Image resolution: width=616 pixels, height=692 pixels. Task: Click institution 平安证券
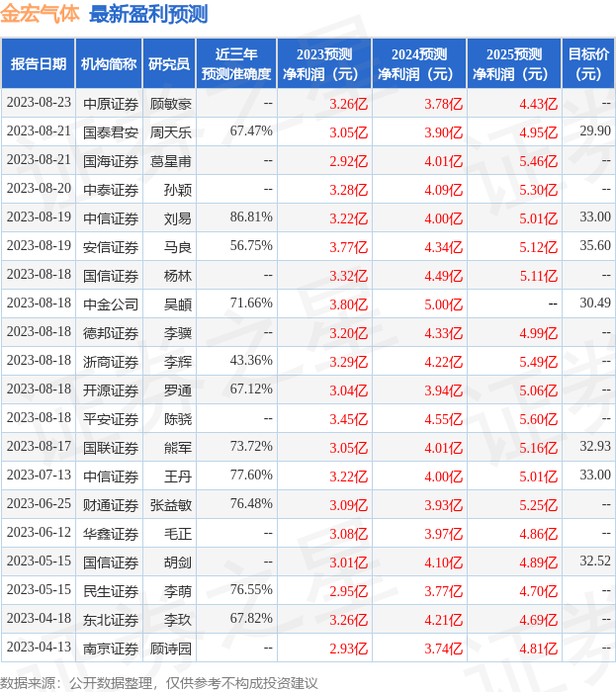pos(111,419)
